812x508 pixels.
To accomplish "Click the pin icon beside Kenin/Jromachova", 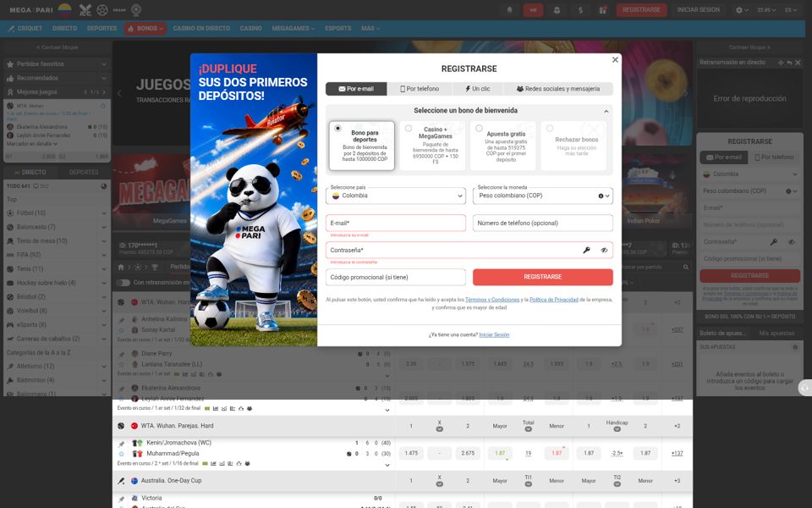I will tap(121, 444).
